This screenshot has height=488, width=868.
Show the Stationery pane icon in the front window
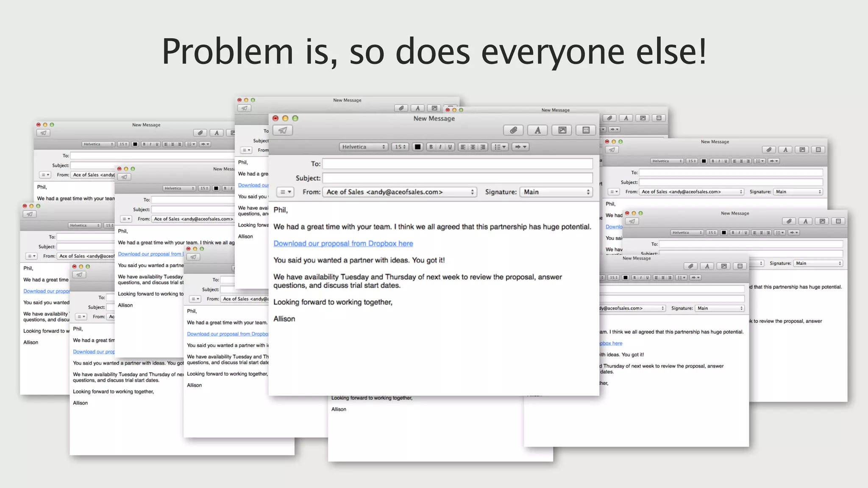(x=586, y=130)
